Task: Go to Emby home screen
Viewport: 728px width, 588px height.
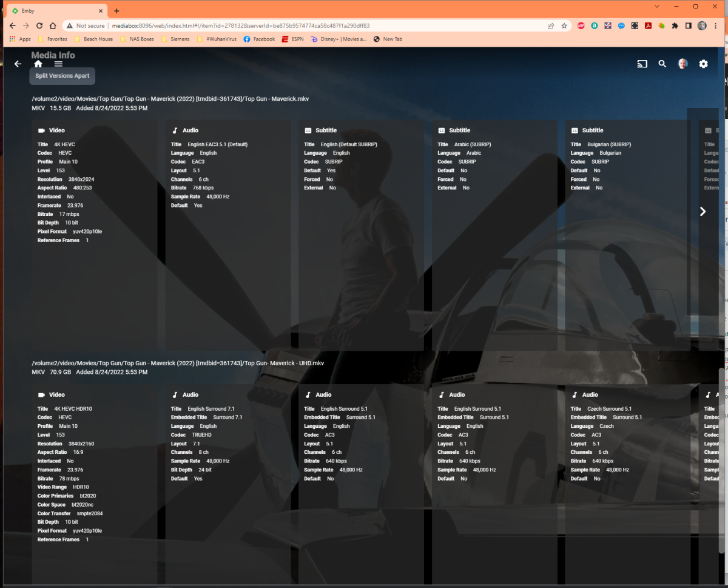Action: 38,64
